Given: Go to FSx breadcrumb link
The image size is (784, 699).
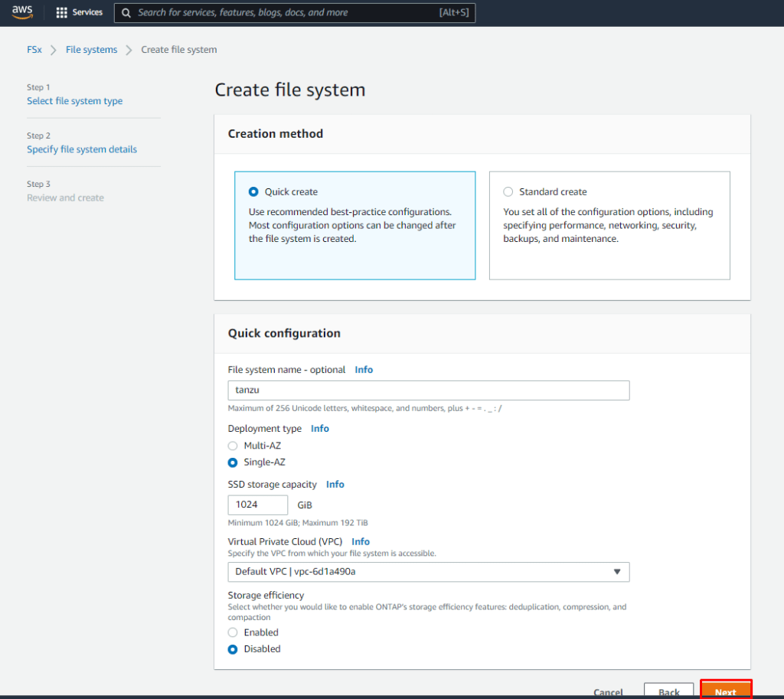Looking at the screenshot, I should coord(34,50).
